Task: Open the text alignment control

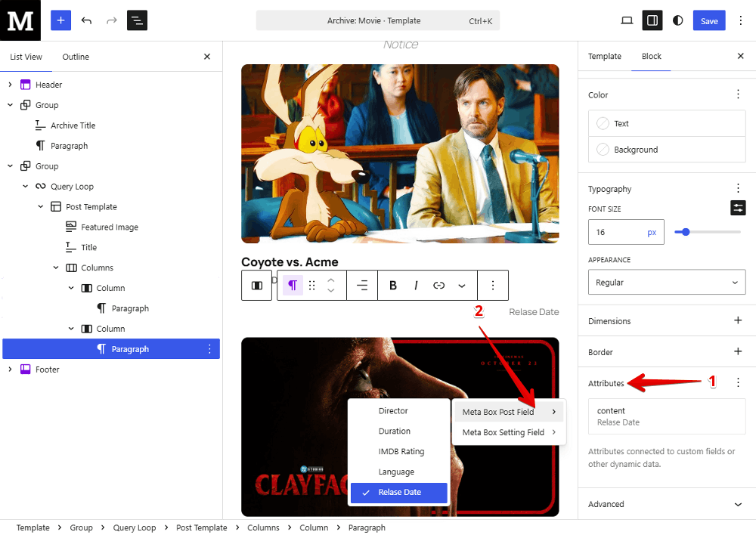Action: tap(362, 286)
